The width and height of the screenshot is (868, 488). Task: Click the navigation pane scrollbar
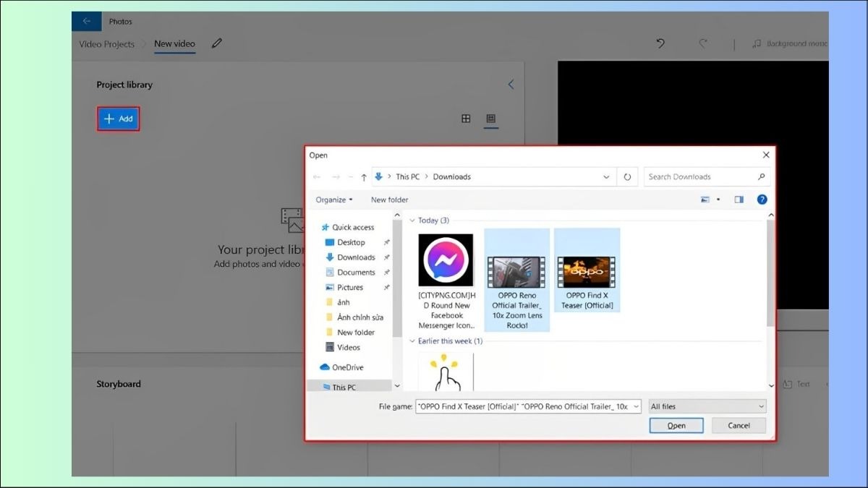click(x=397, y=278)
